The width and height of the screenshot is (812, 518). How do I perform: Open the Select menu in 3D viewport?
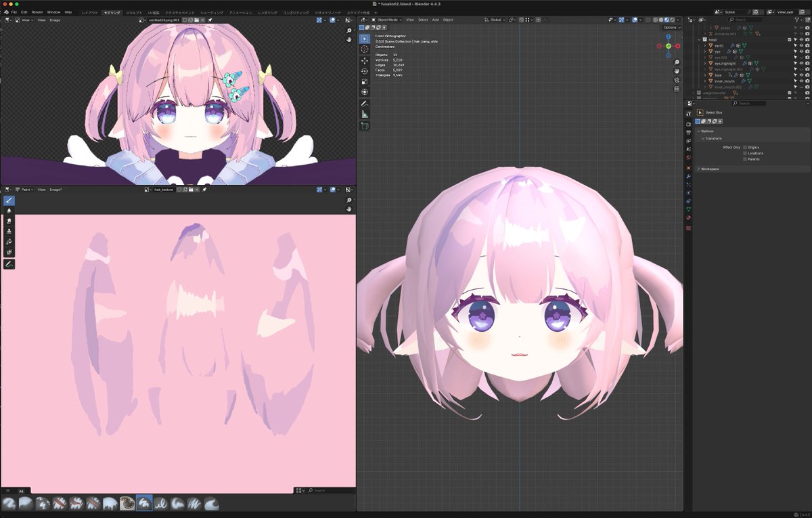coord(423,20)
